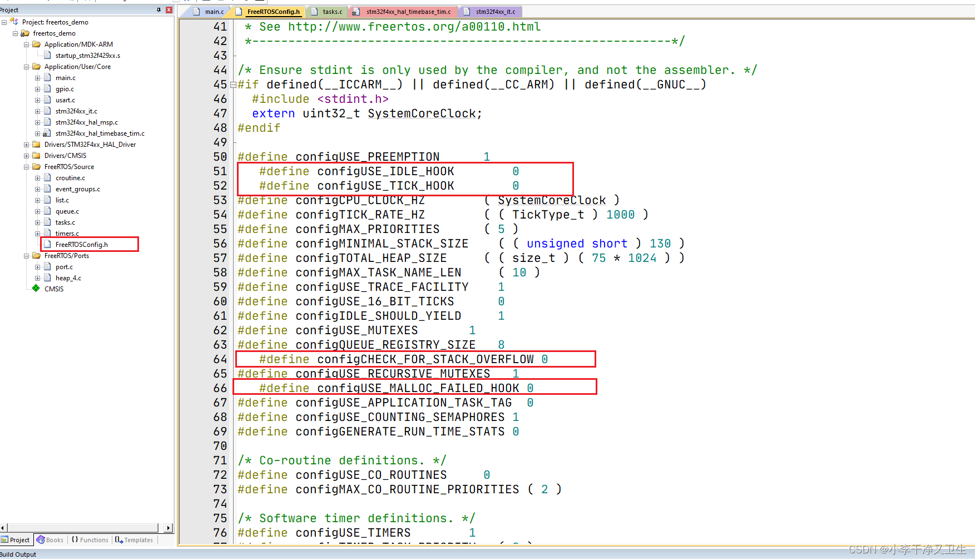
Task: Select queue.c in the project tree
Action: 67,211
